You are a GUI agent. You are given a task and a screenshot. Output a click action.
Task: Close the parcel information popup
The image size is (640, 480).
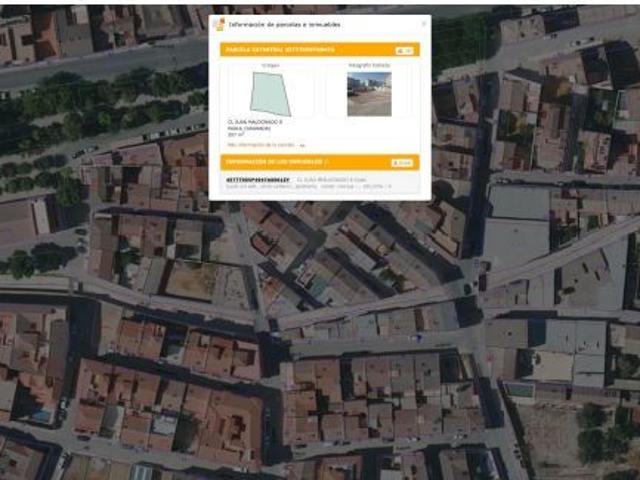pos(424,24)
